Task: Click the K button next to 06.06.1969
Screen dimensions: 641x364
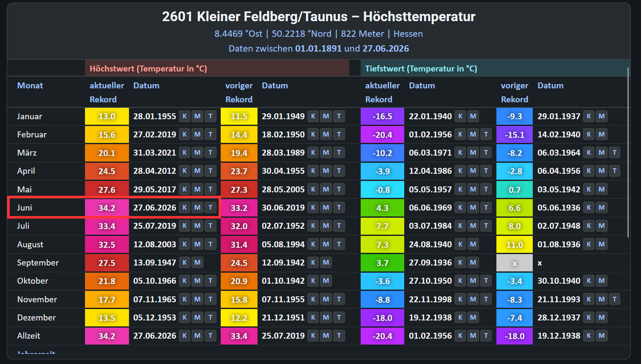Action: 460,208
